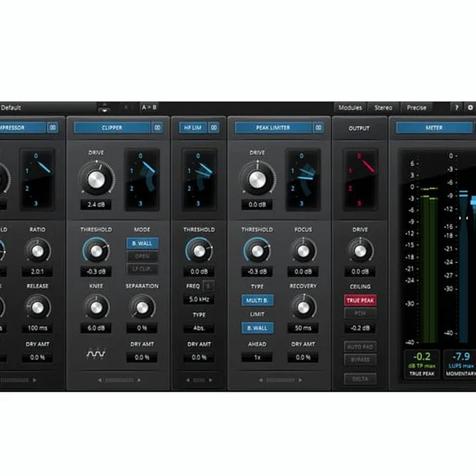Click the Clipper scroll strip handle
The height and width of the screenshot is (476, 476).
click(x=119, y=380)
